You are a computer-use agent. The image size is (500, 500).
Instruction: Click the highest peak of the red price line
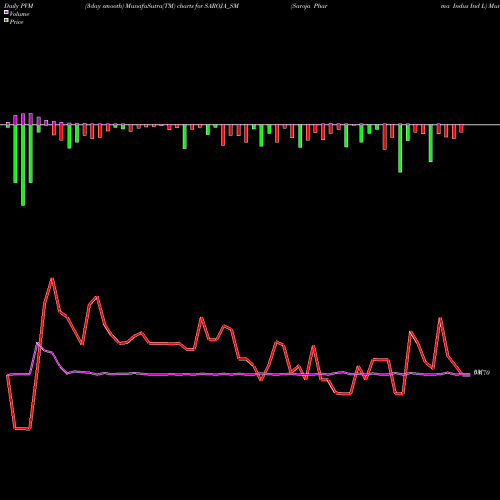pyautogui.click(x=52, y=279)
